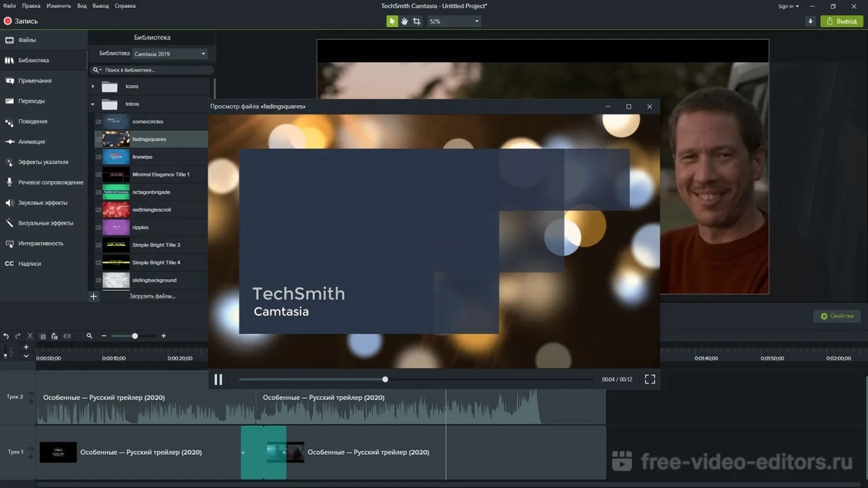Select the slidingbackground asset

(151, 280)
